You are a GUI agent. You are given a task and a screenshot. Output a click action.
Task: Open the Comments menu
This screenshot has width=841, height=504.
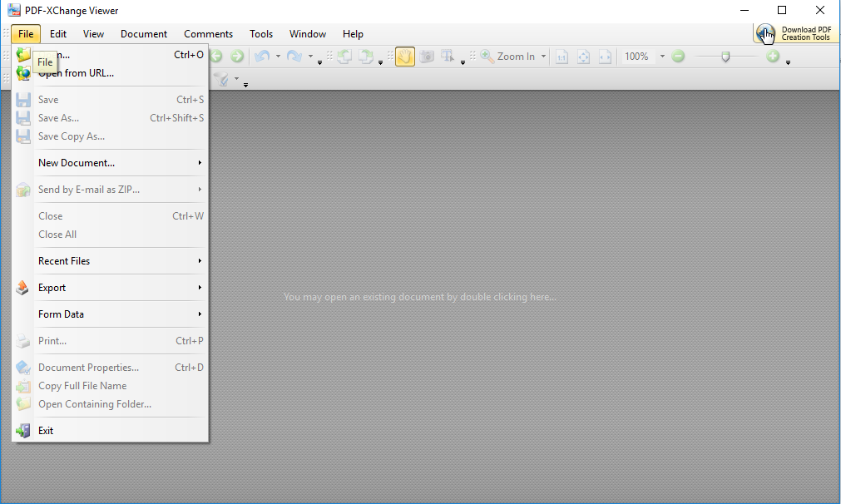click(208, 34)
